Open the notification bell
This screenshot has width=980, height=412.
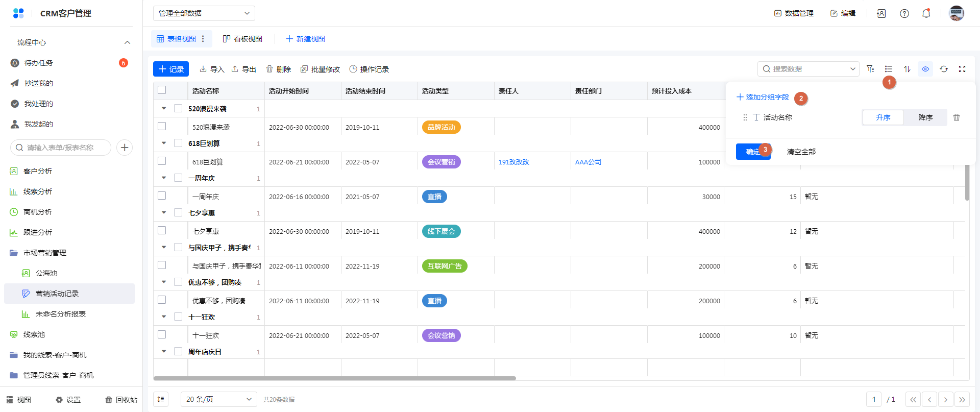(x=926, y=14)
